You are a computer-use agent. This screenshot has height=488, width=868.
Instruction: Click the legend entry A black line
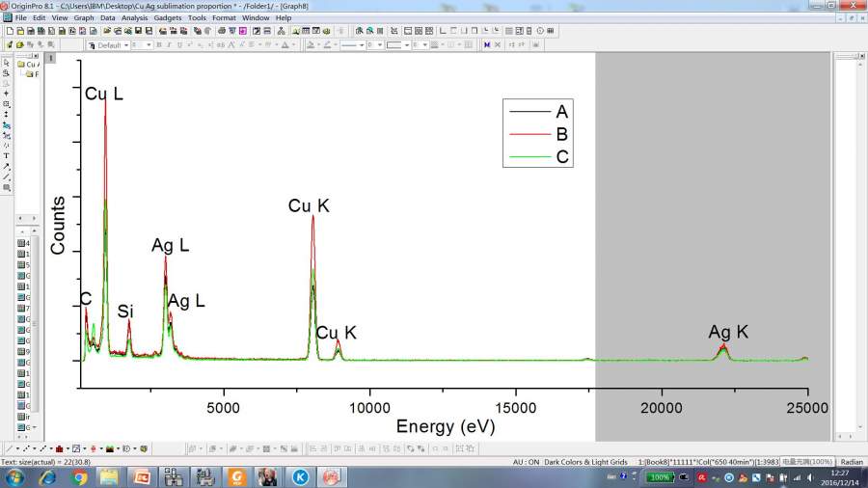(x=538, y=112)
